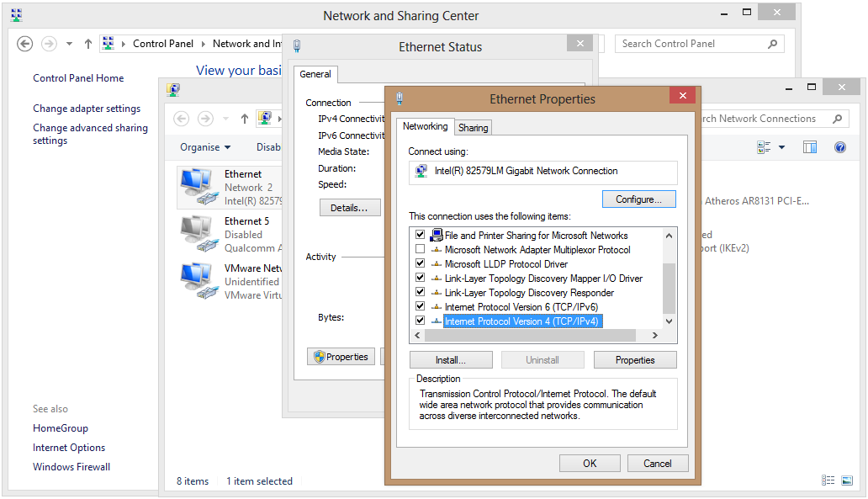This screenshot has height=499, width=868.
Task: Cancel the Ethernet Properties dialog
Action: tap(658, 464)
